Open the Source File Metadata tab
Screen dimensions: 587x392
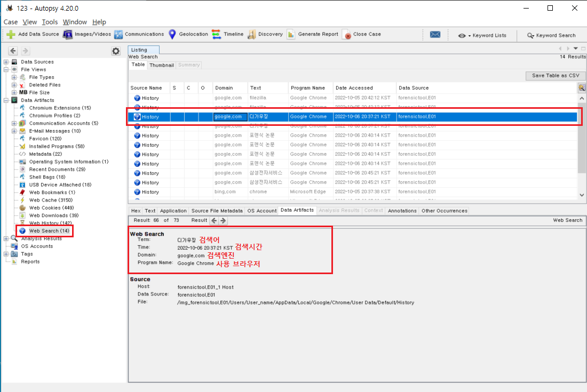click(217, 211)
